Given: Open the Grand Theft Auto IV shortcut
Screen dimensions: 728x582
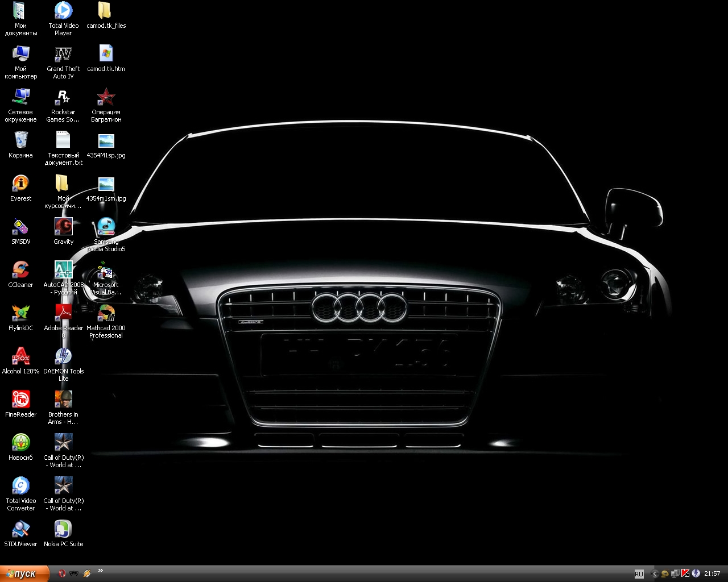Looking at the screenshot, I should (63, 55).
